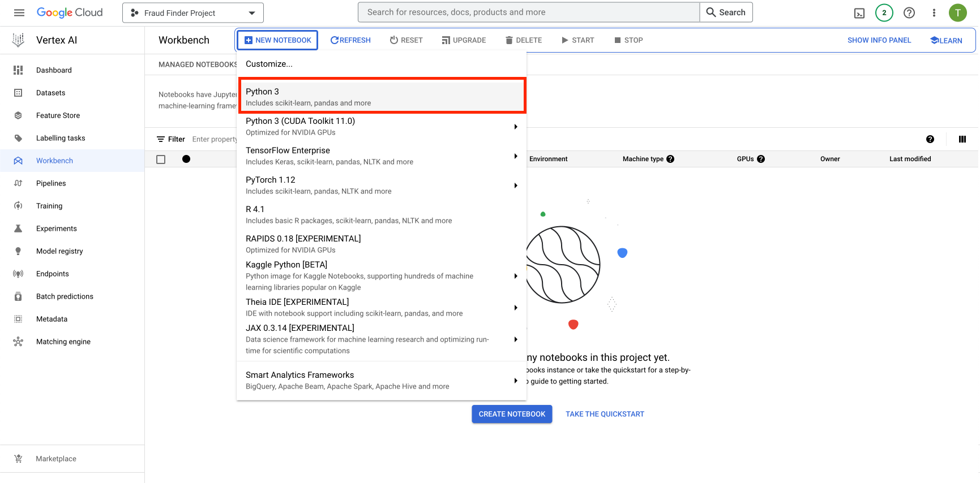Screen dimensions: 980x483
Task: Click the NEW NOTEBOOK button
Action: tap(277, 40)
